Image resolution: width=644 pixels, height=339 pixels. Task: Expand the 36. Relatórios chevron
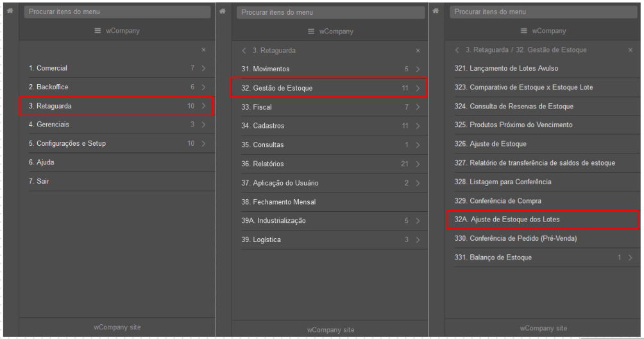coord(418,164)
